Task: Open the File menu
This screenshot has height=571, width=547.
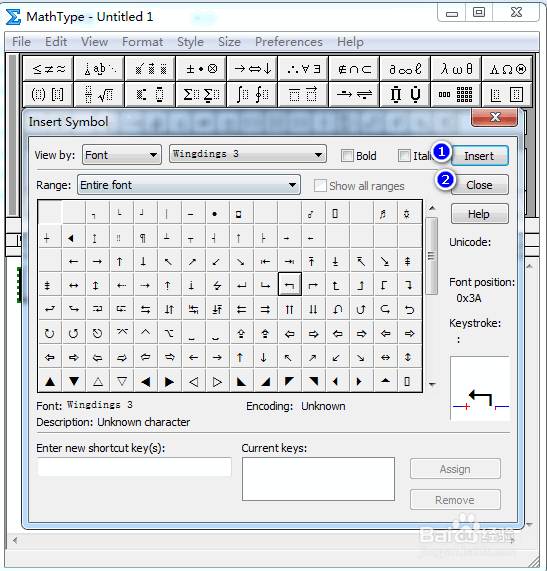Action: coord(21,42)
